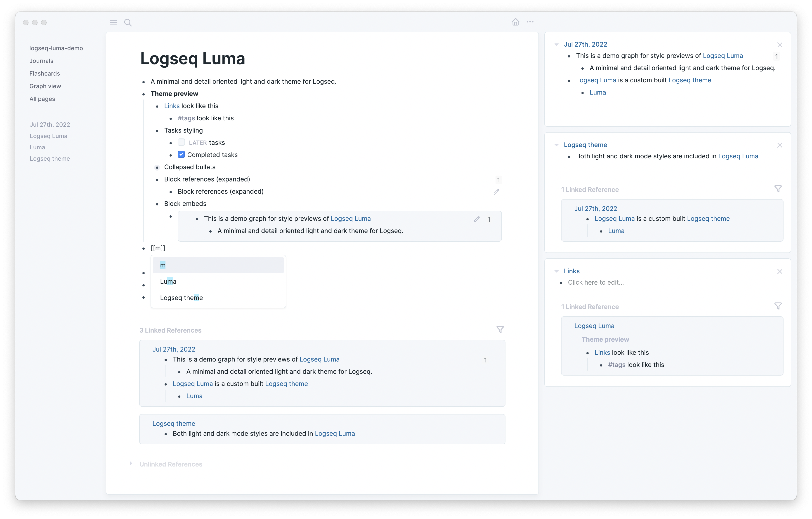Click Jul 27th, 2022 title in top sidebar panel
This screenshot has width=812, height=519.
585,44
